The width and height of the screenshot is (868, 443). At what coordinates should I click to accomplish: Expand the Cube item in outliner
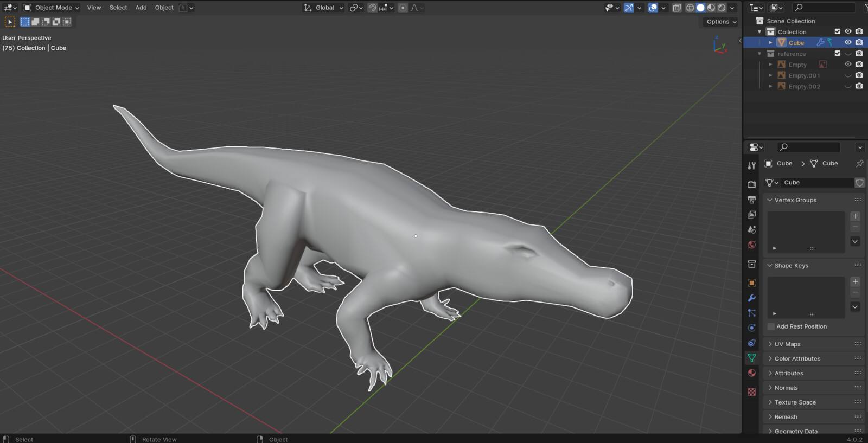tap(770, 42)
